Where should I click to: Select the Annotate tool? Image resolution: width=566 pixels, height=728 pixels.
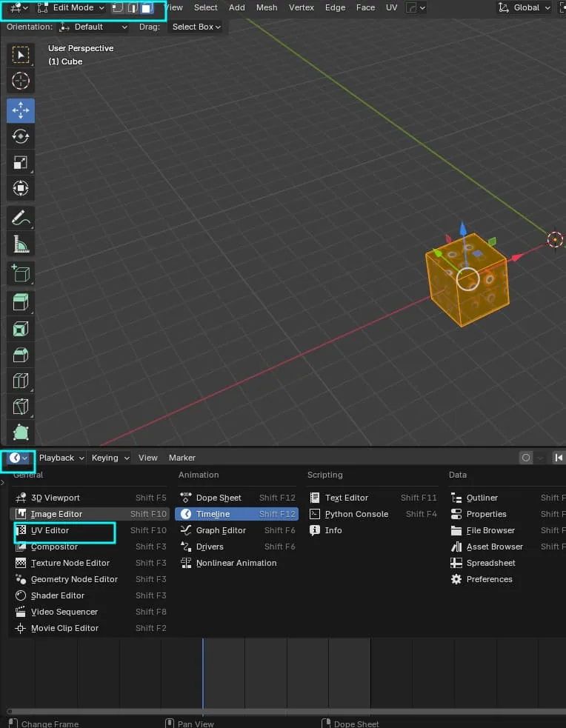[x=21, y=218]
